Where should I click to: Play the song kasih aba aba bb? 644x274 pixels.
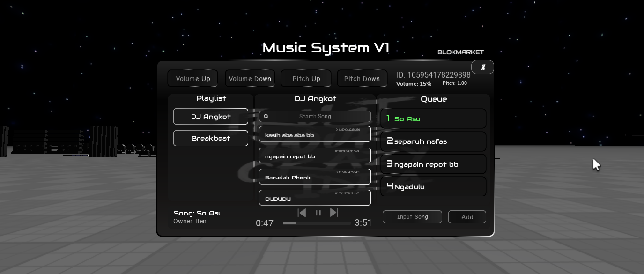315,134
